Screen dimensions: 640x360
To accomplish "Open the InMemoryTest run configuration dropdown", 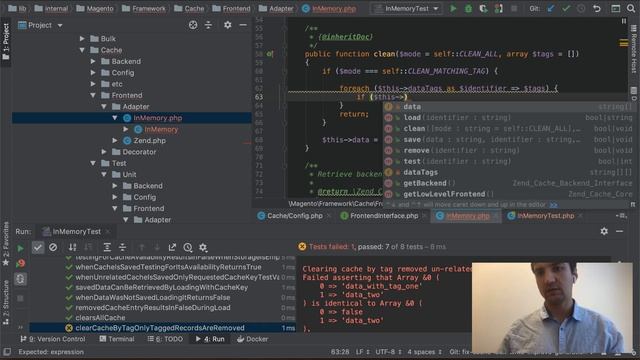I will 407,8.
